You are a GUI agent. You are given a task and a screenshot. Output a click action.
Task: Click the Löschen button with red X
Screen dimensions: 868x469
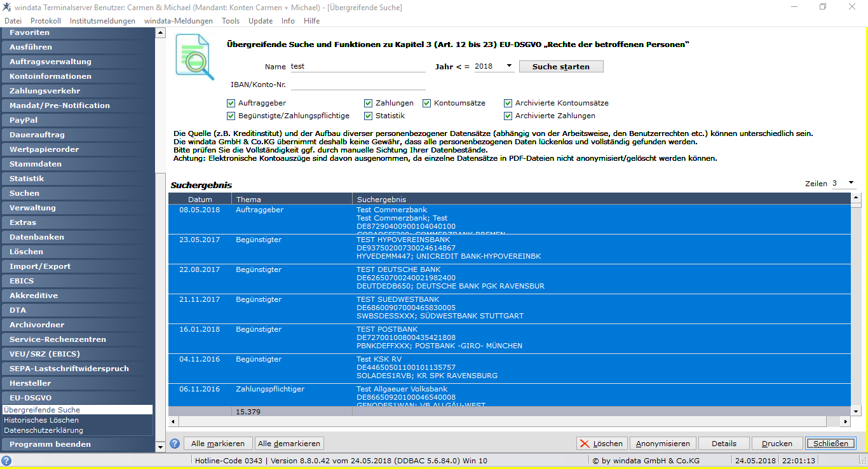602,444
